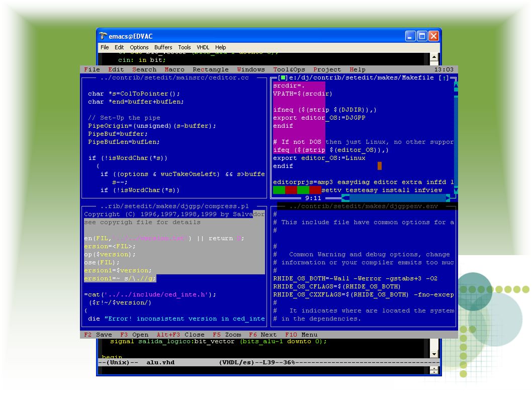Click the Makefile horizontal scroll-left arrow
Screen dimensions: 532x399
tap(345, 198)
